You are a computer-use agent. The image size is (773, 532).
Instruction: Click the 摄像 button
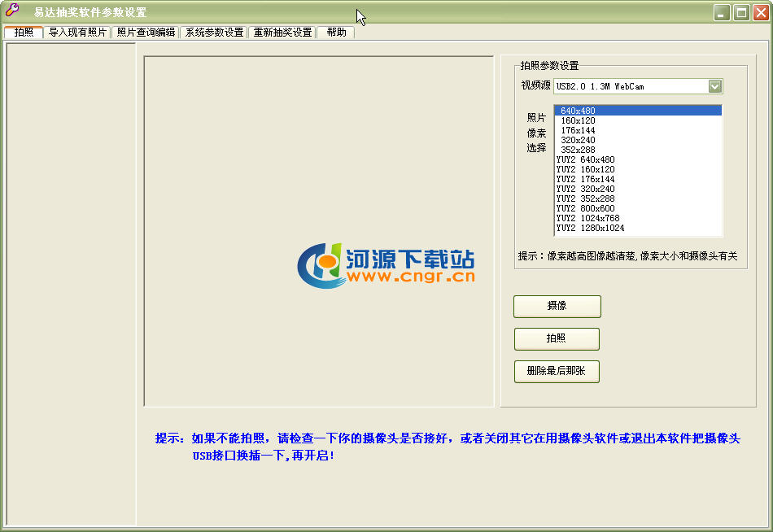tap(557, 306)
